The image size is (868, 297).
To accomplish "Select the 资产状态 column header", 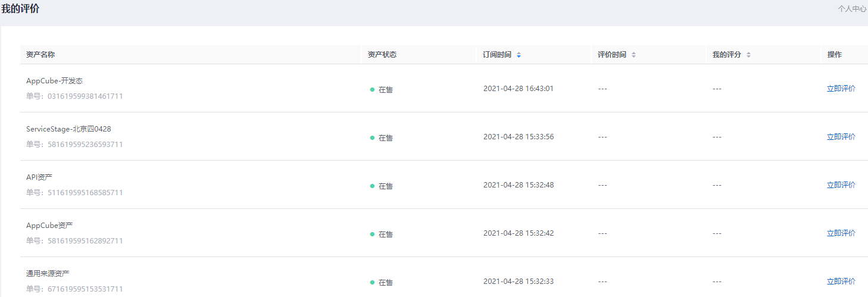I will [382, 55].
